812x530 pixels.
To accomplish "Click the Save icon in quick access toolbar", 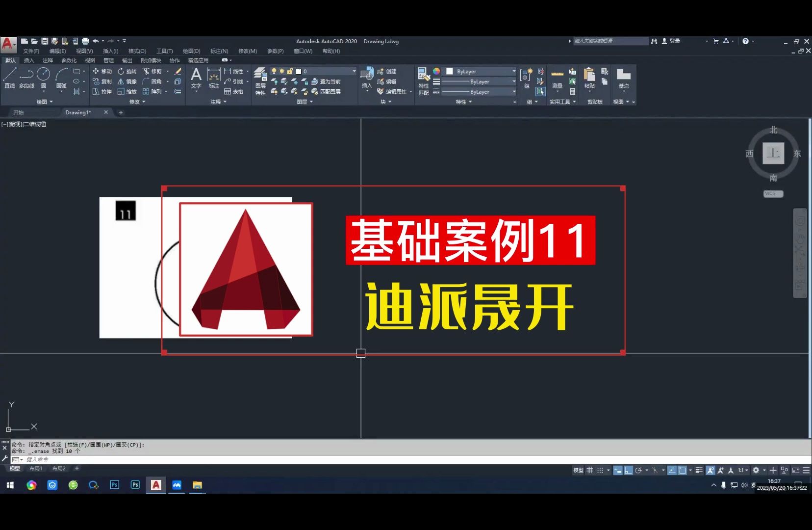I will (x=45, y=41).
